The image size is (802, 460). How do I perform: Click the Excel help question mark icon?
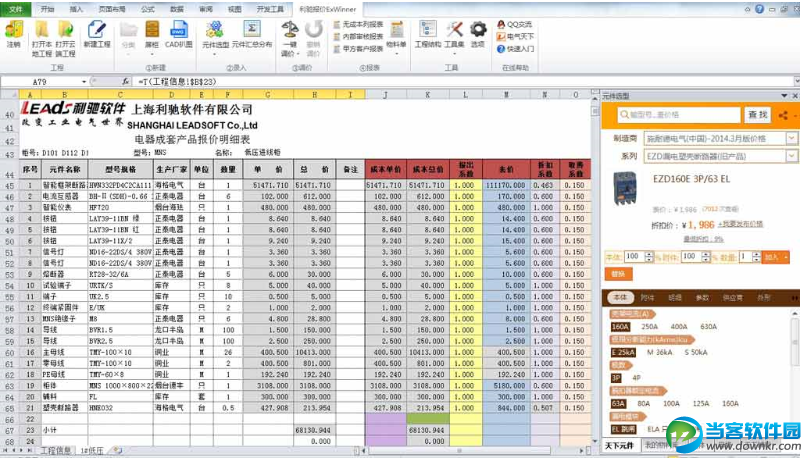[760, 9]
